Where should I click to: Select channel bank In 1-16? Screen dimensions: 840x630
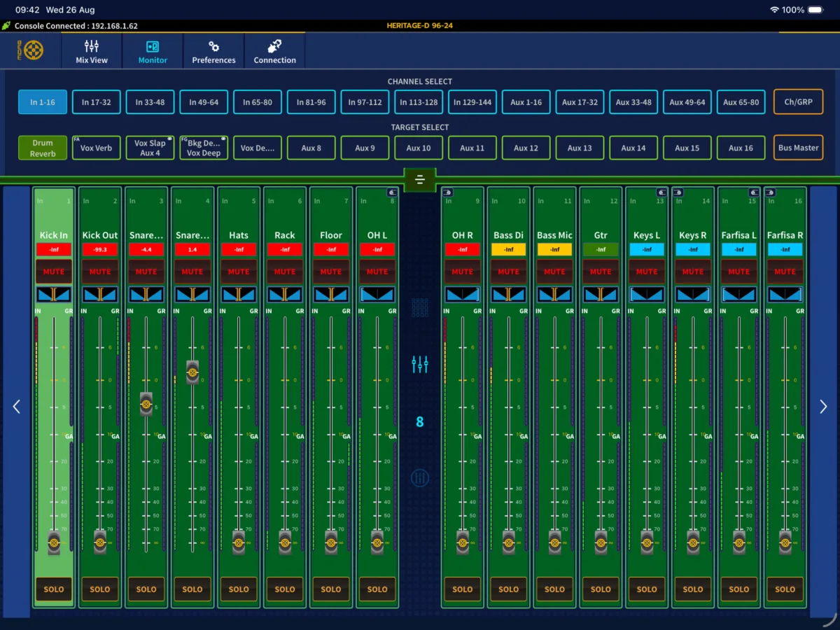click(x=43, y=102)
